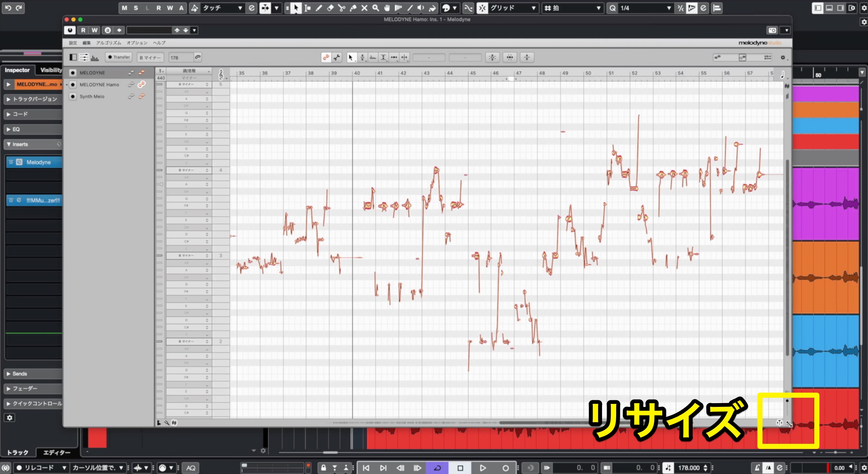This screenshot has height=474, width=868.
Task: Open record mode リレコード dropdown
Action: point(41,468)
